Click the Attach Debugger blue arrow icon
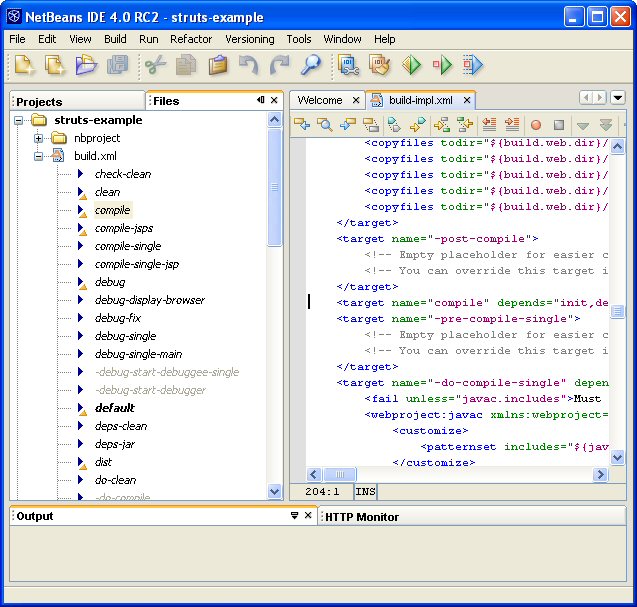The image size is (637, 607). click(473, 65)
